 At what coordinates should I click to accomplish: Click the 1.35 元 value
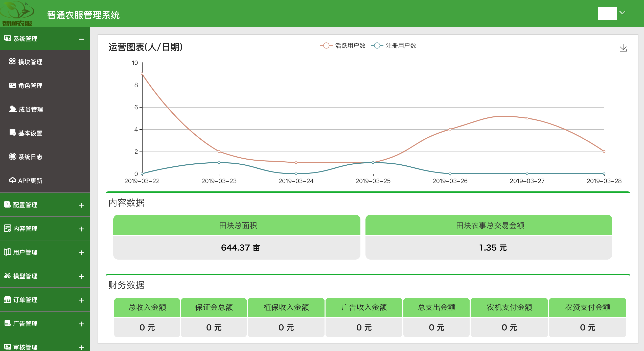(x=493, y=247)
